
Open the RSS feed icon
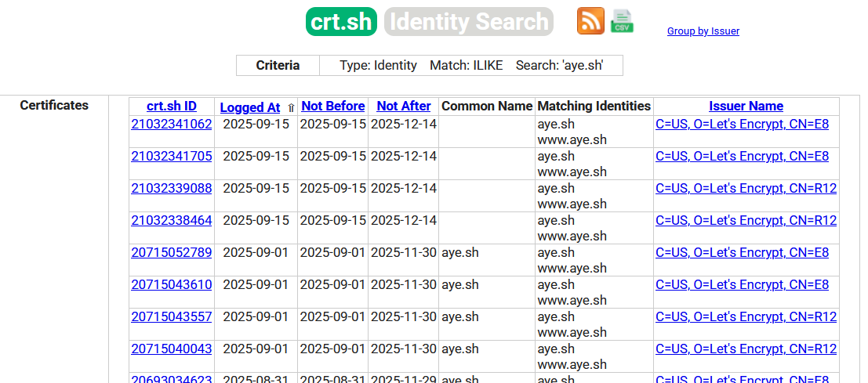point(590,21)
